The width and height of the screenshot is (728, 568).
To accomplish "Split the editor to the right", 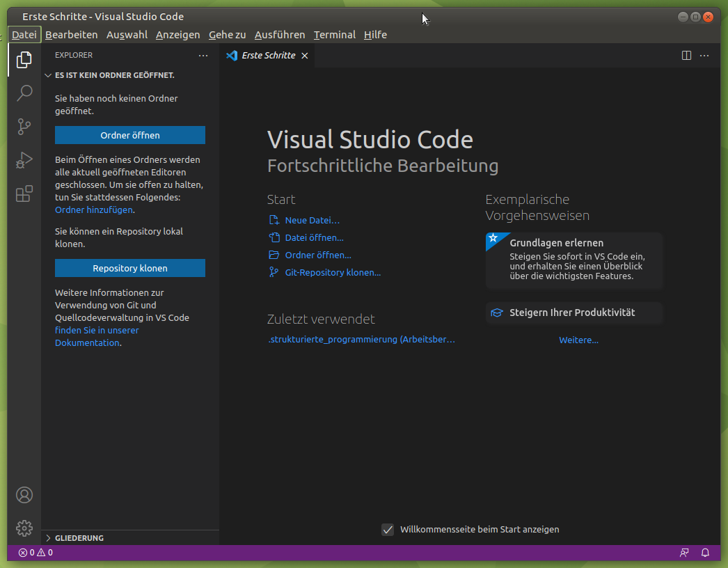I will coord(686,55).
